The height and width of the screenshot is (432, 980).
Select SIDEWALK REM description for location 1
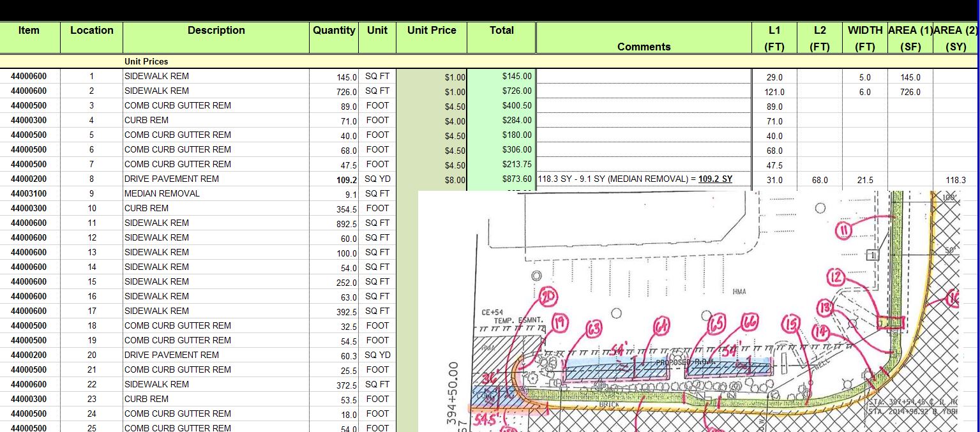(x=156, y=76)
